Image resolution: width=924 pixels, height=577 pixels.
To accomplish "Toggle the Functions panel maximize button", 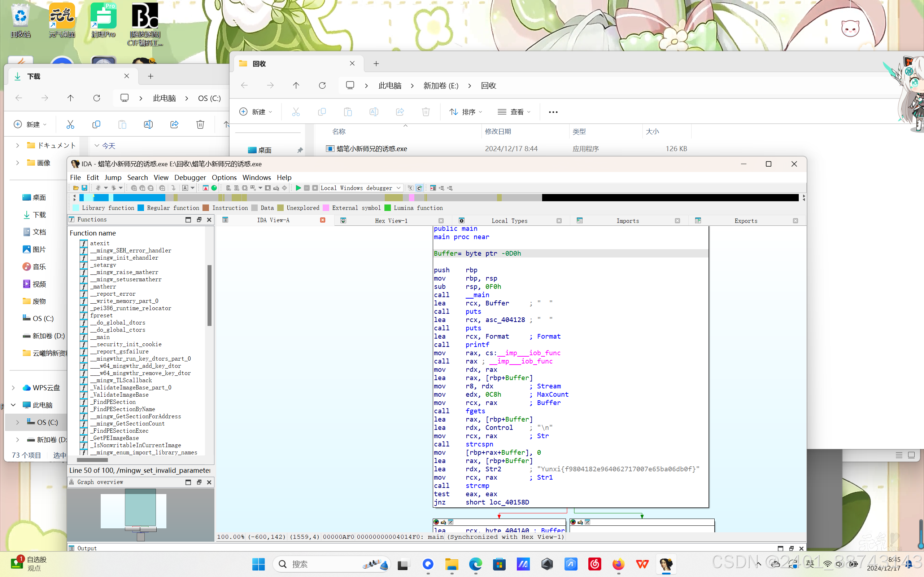I will 188,219.
